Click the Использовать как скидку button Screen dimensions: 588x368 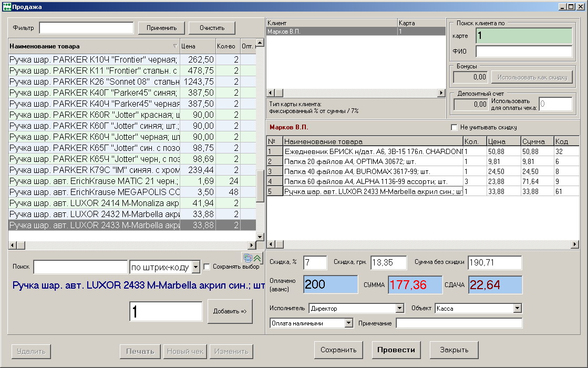coord(532,77)
